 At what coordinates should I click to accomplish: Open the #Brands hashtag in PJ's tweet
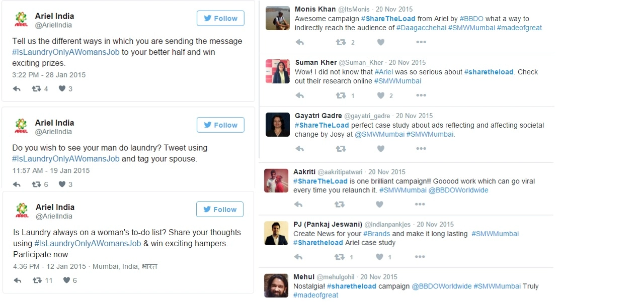click(x=376, y=234)
